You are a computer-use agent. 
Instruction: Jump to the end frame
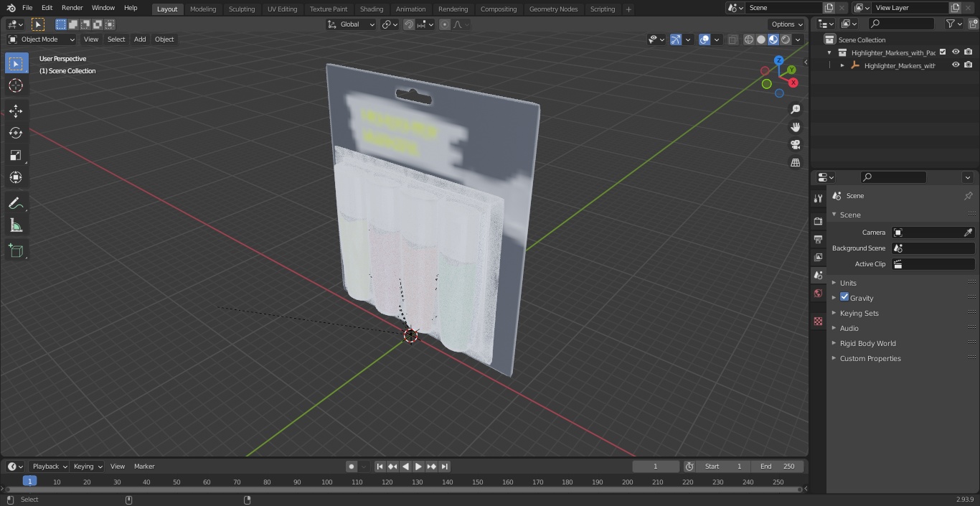click(x=445, y=467)
